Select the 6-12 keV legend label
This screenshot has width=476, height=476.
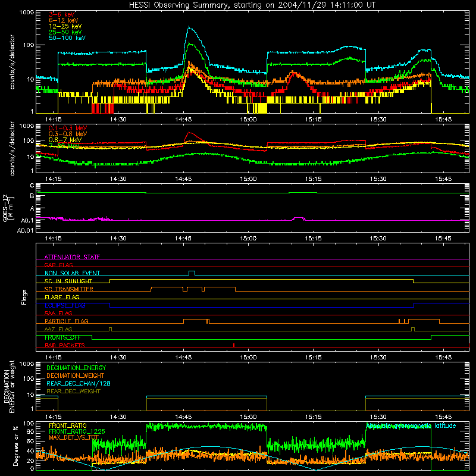[x=64, y=20]
